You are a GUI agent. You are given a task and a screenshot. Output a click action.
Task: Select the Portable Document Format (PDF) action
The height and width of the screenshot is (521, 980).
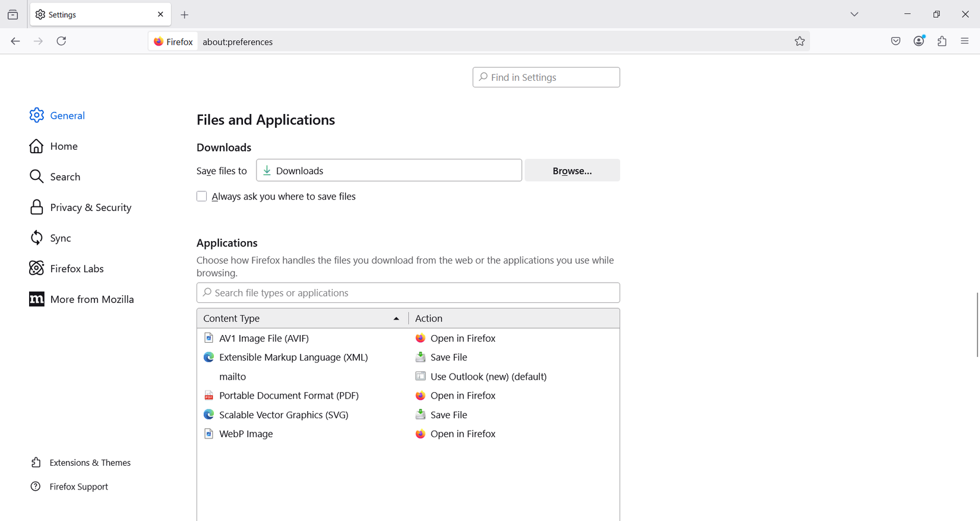coord(463,396)
